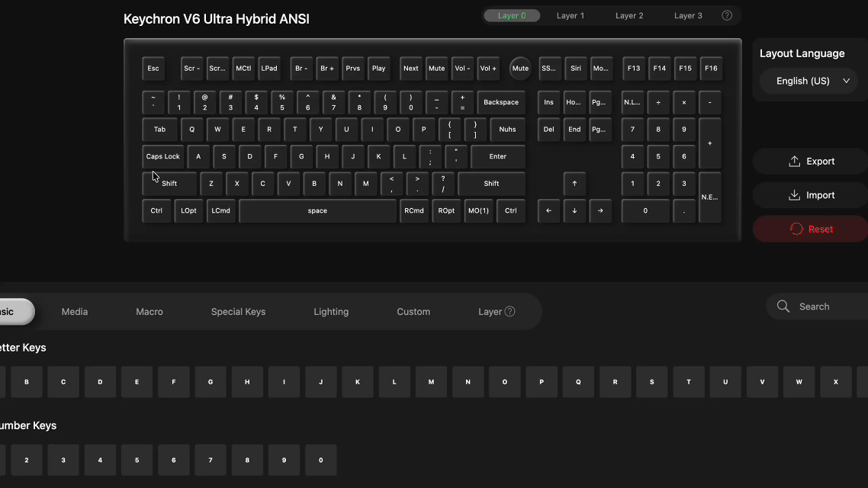Open the Lighting tab
868x488 pixels.
click(x=331, y=312)
